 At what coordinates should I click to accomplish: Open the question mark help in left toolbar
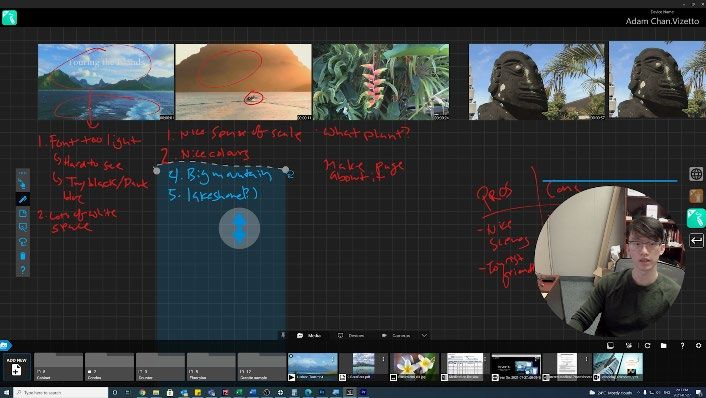pos(23,270)
